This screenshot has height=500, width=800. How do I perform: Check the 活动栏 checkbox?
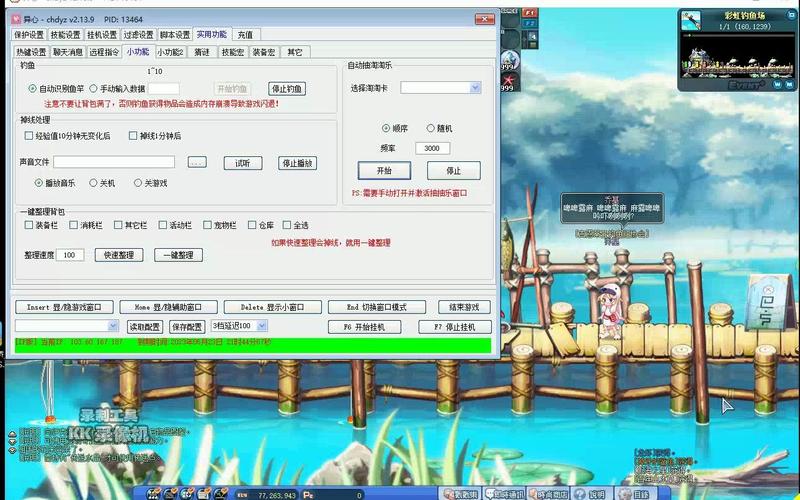pyautogui.click(x=175, y=225)
